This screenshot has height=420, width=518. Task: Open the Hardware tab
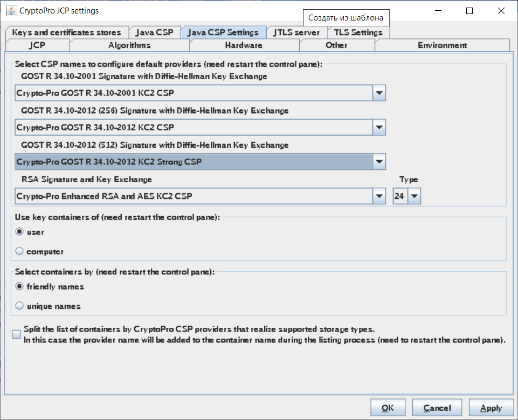tap(244, 45)
